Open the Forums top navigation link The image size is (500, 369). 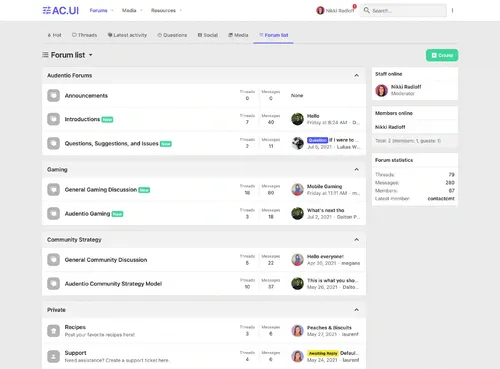point(98,10)
